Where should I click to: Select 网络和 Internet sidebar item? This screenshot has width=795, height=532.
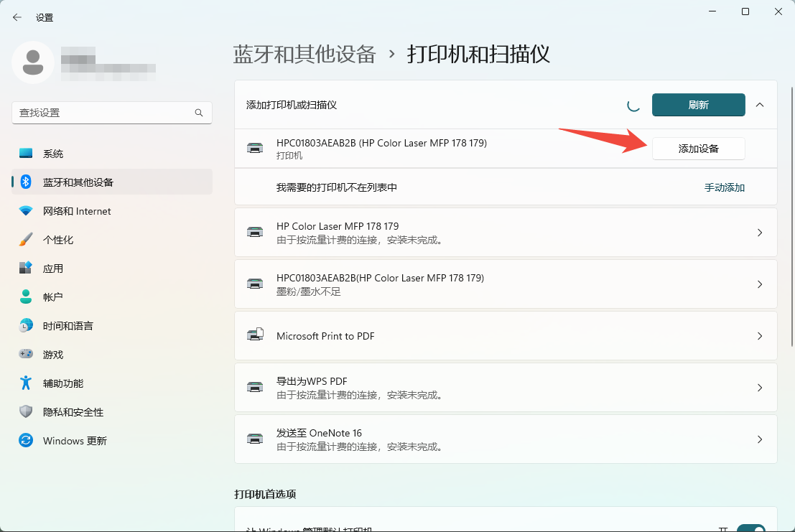point(77,211)
